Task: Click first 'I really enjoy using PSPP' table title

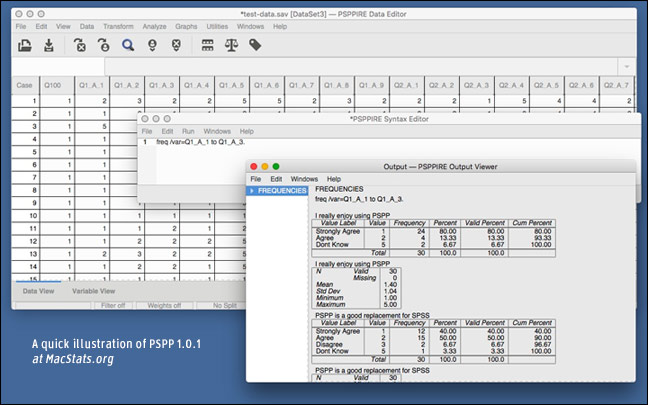Action: 353,216
